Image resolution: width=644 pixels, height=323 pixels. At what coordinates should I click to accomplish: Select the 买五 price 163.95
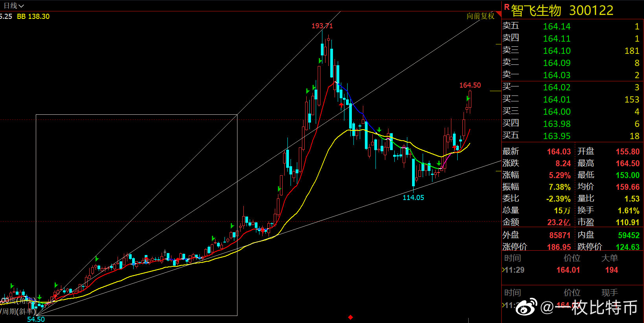pos(557,136)
